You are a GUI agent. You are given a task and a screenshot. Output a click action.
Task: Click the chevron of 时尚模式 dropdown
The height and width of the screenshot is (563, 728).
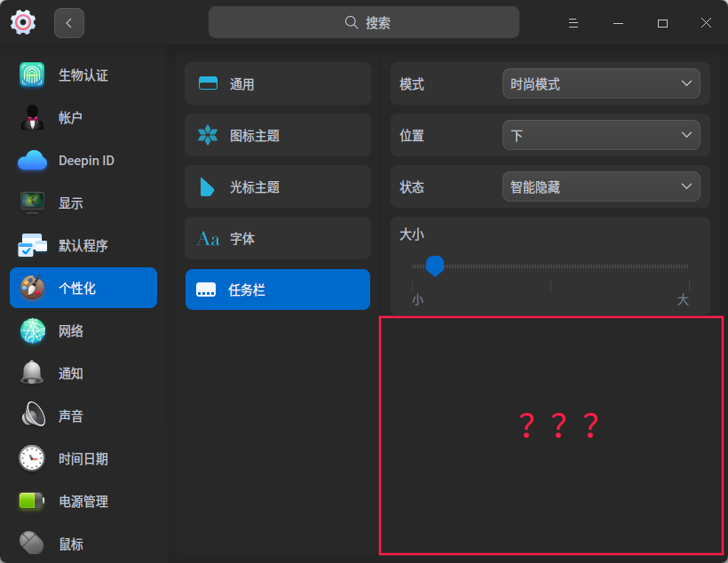pos(686,83)
